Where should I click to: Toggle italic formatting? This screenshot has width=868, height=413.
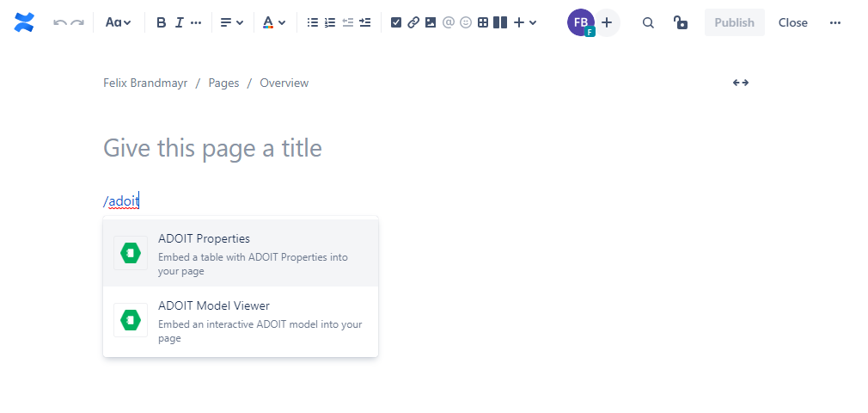tap(179, 22)
